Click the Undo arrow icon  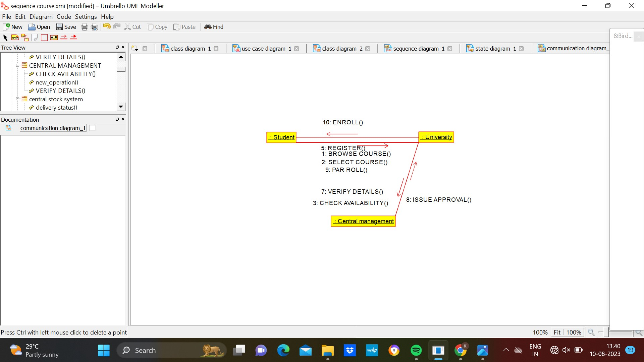point(107,26)
